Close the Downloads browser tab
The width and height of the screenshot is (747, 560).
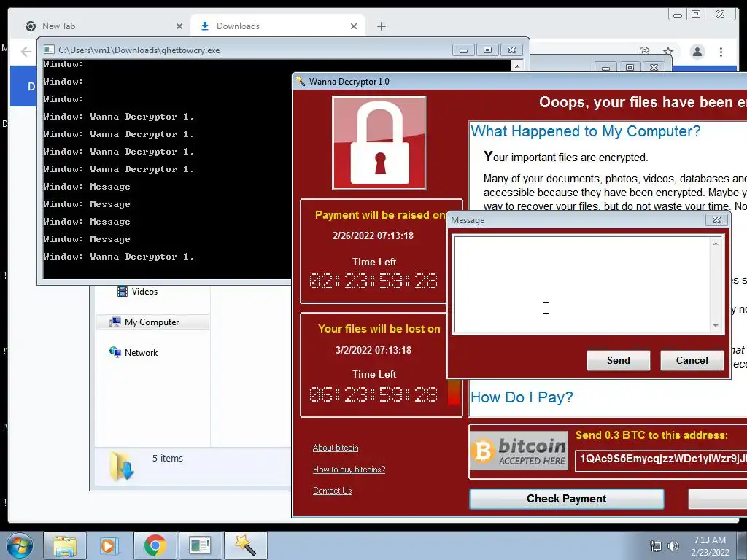click(x=354, y=27)
